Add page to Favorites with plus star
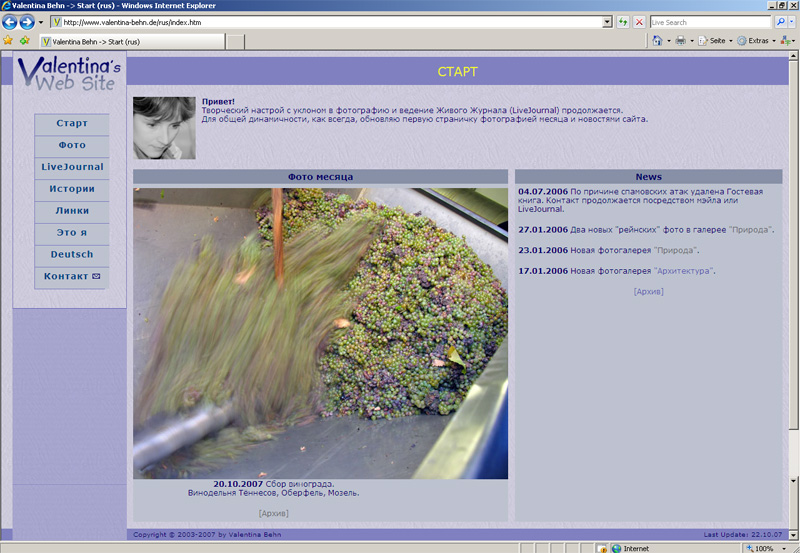Image resolution: width=800 pixels, height=553 pixels. 24,40
